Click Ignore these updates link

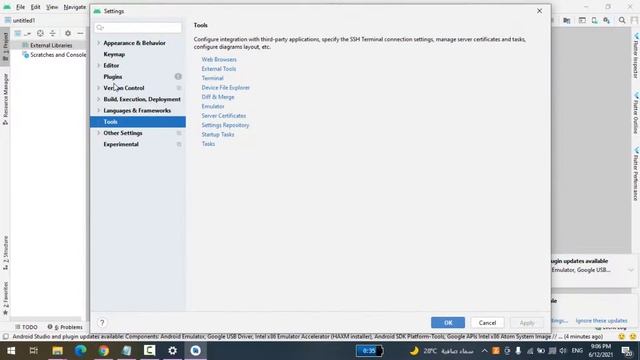602,321
